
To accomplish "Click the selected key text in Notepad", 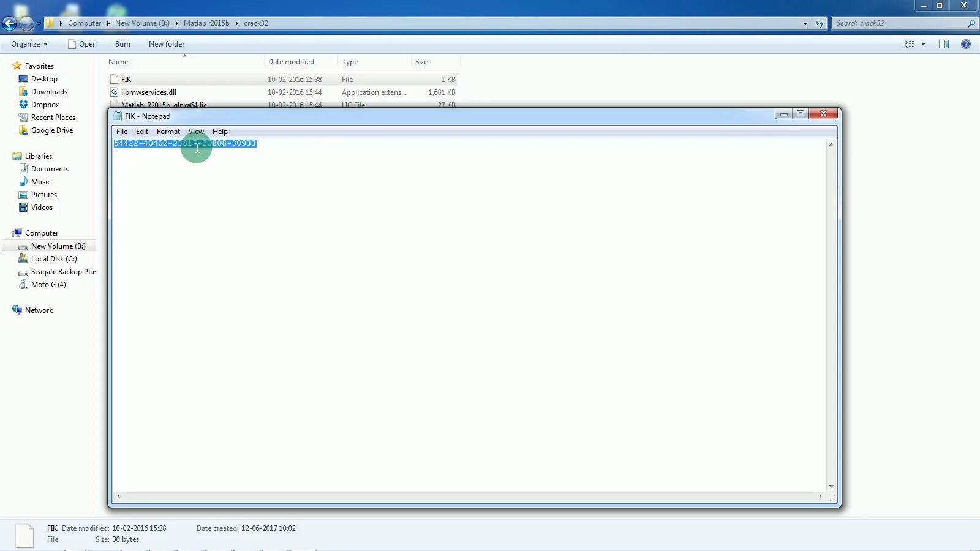I will [x=185, y=143].
